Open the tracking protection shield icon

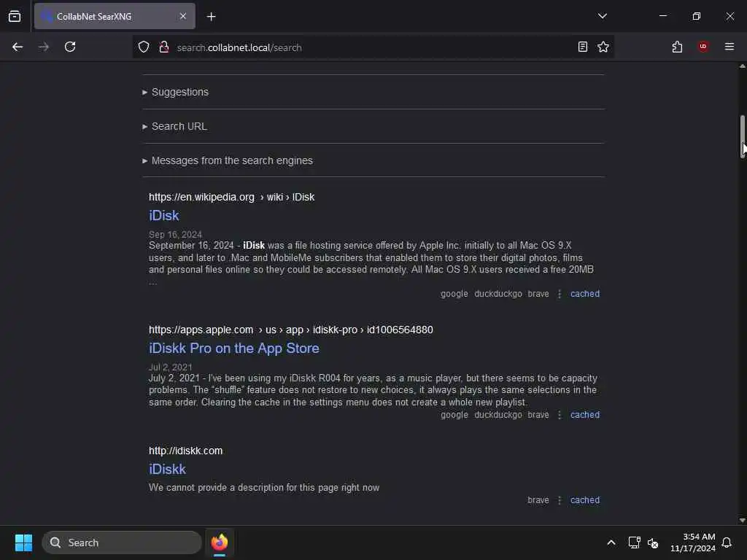pyautogui.click(x=144, y=47)
